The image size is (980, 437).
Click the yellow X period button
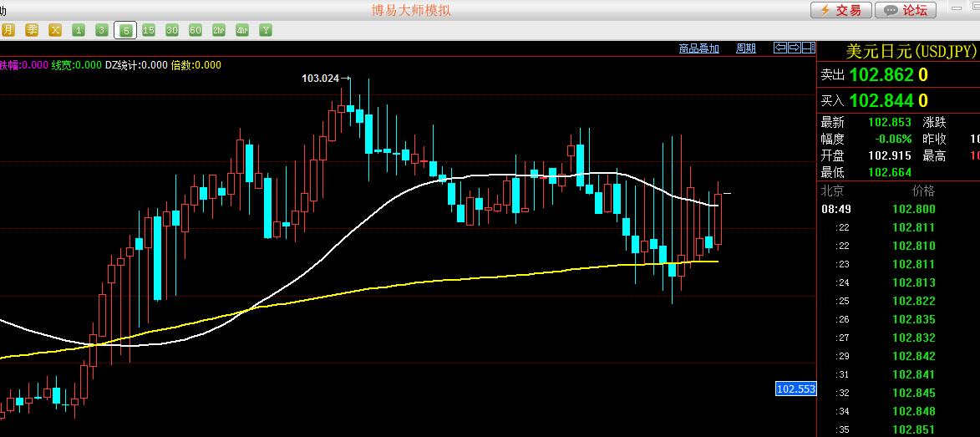click(55, 30)
